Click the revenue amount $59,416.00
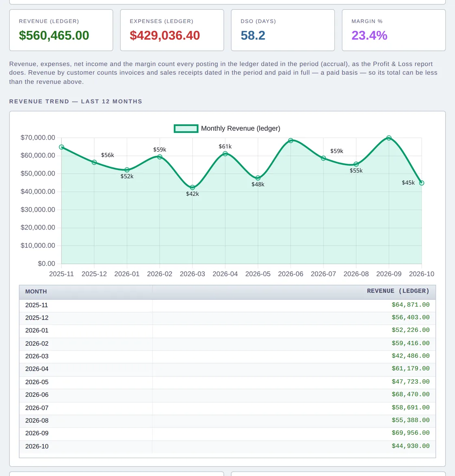 pyautogui.click(x=411, y=343)
